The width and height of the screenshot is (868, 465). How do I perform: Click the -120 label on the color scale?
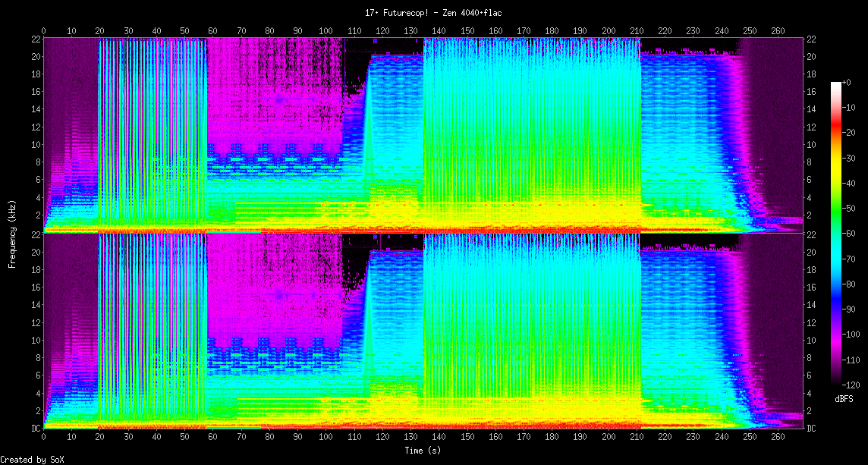coord(853,385)
